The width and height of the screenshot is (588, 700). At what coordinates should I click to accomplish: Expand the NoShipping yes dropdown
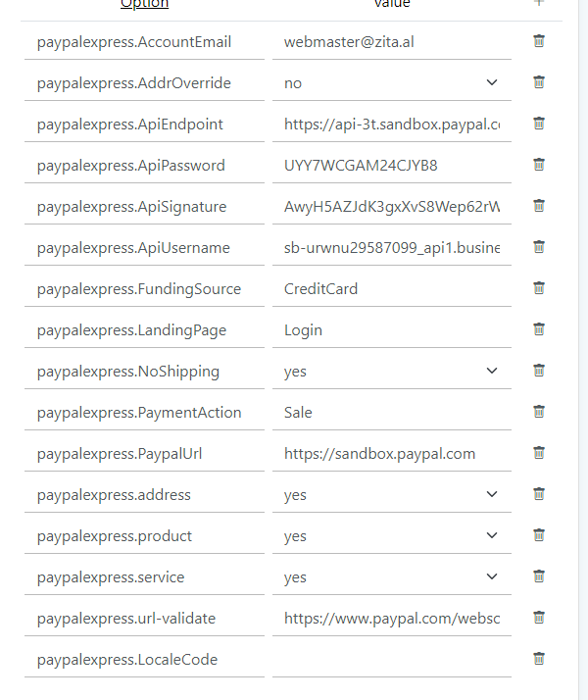[392, 372]
